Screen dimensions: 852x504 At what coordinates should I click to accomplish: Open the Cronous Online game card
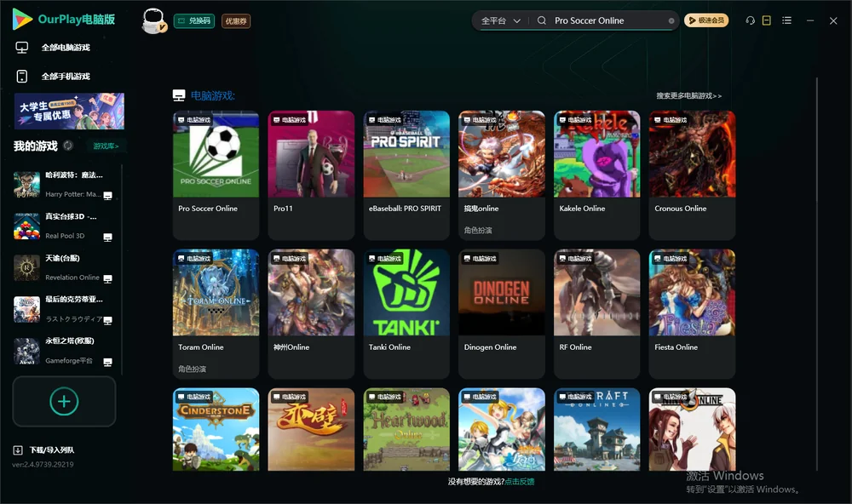tap(692, 175)
